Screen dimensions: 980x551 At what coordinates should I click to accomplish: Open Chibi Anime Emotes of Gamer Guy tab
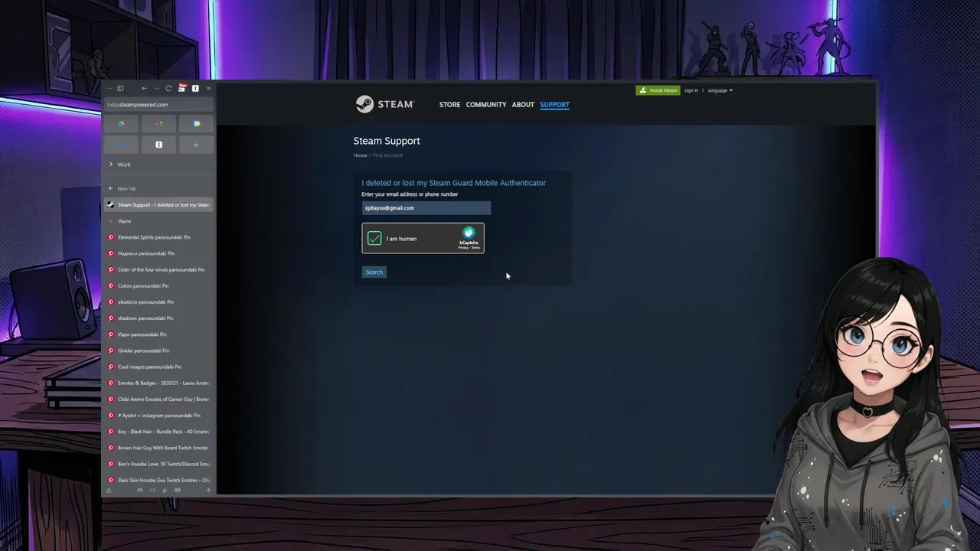[x=158, y=399]
